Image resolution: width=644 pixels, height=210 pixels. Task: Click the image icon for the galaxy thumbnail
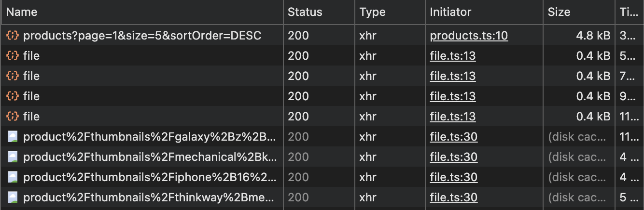[x=13, y=137]
